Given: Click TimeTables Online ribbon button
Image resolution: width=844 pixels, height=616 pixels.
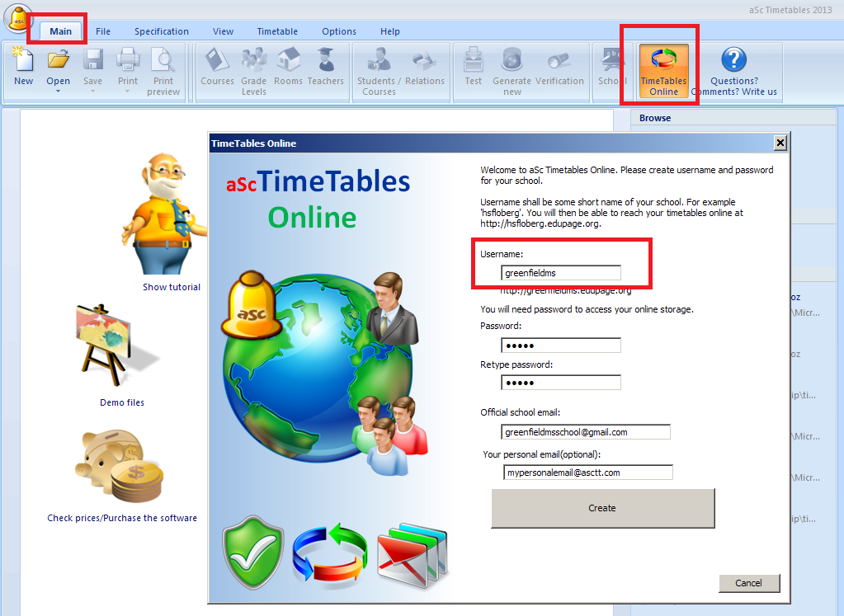Looking at the screenshot, I should point(663,71).
